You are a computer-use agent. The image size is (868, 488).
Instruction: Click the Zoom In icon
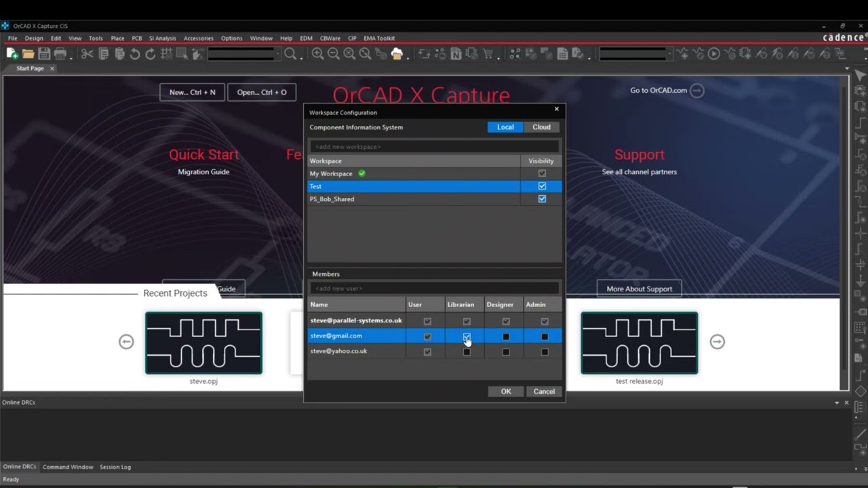pos(317,54)
